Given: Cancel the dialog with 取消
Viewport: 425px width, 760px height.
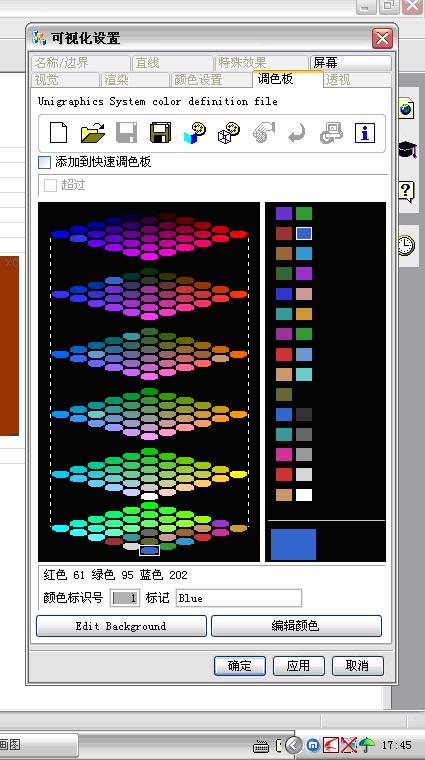Looking at the screenshot, I should (x=358, y=666).
